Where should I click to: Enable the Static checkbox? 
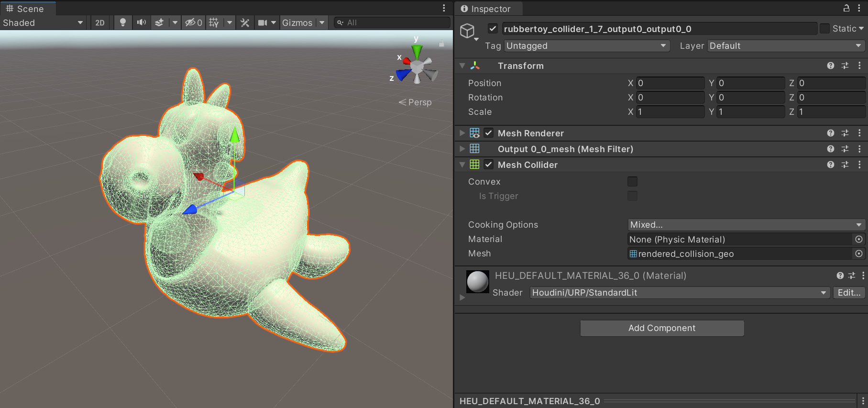[x=824, y=29]
